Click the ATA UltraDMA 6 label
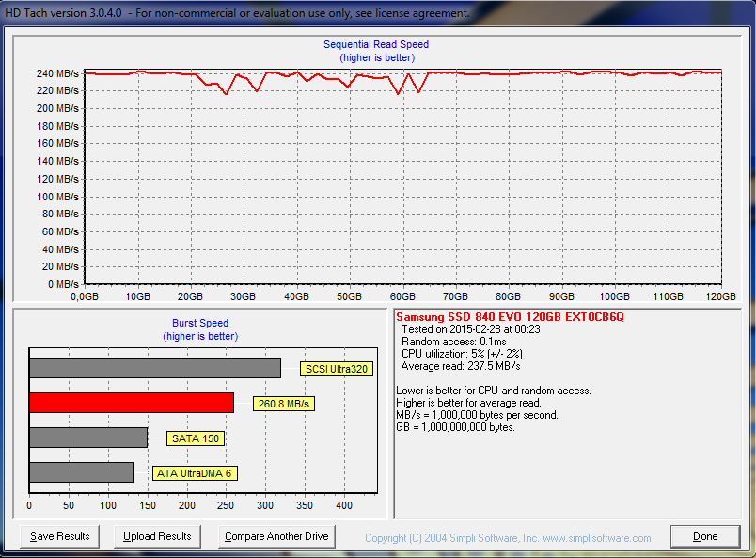 click(x=195, y=473)
